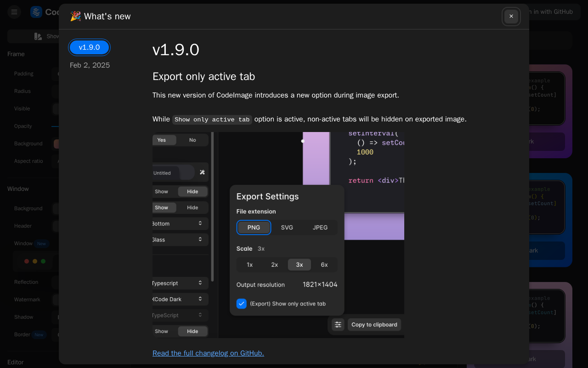
Task: Close the What's new dialog
Action: (x=511, y=17)
